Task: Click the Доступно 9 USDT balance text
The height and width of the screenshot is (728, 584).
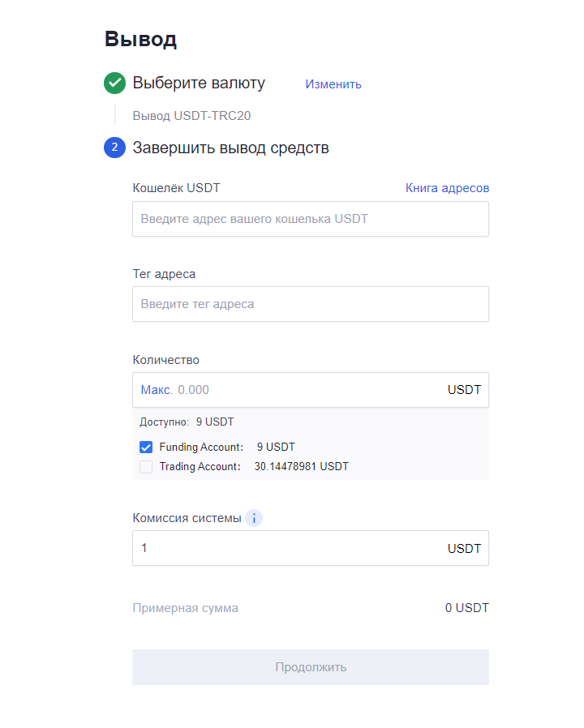Action: tap(187, 422)
